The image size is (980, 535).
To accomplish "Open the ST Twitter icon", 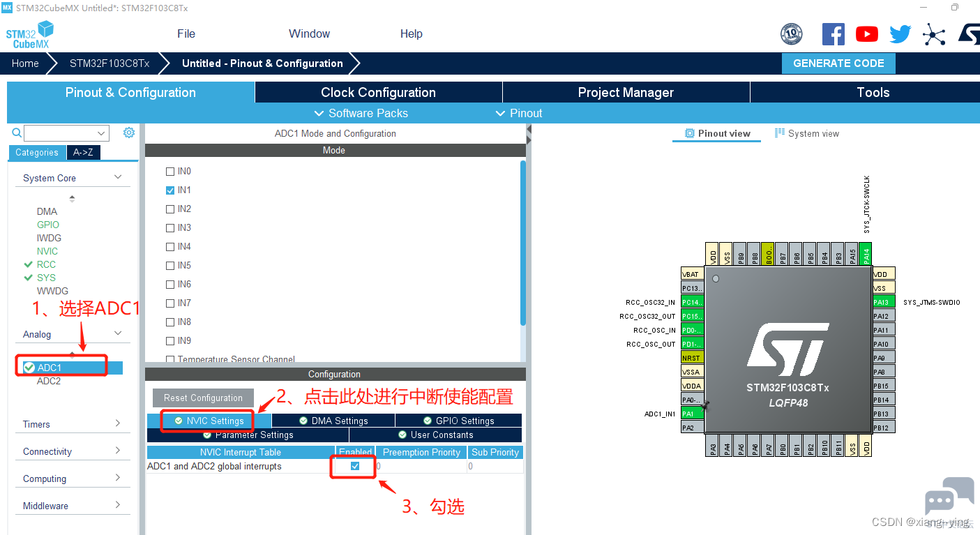I will 900,34.
